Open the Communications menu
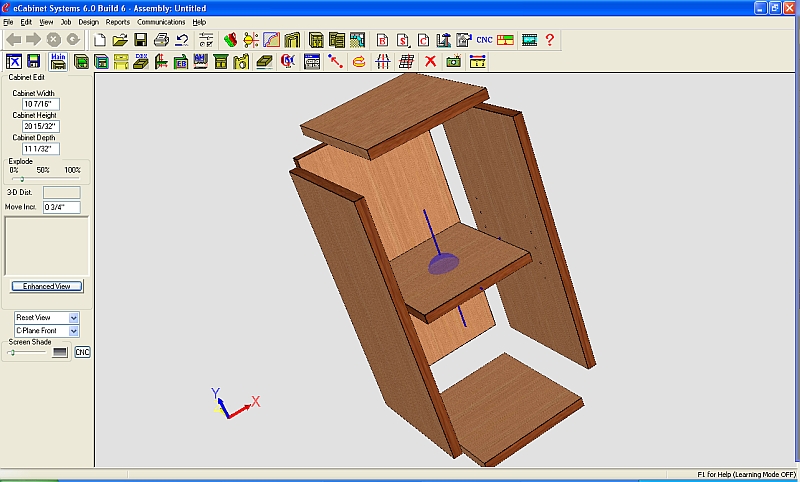Image resolution: width=800 pixels, height=482 pixels. pyautogui.click(x=161, y=21)
